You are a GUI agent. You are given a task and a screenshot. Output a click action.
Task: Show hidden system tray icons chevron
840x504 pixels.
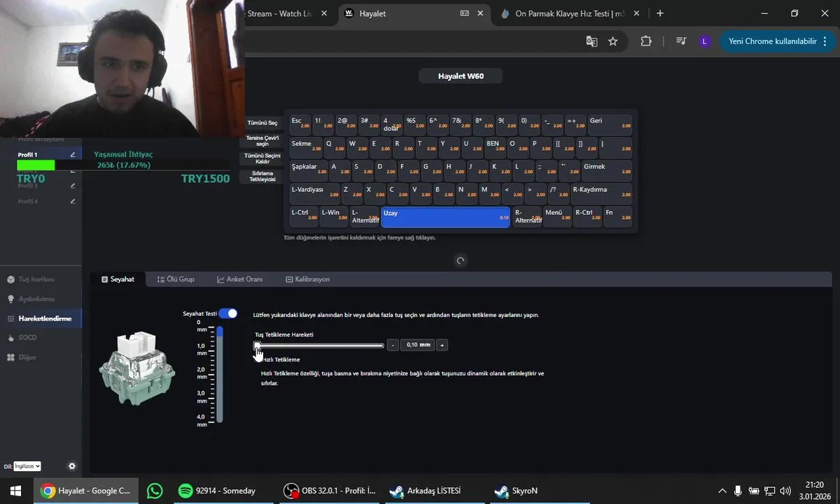pos(722,491)
